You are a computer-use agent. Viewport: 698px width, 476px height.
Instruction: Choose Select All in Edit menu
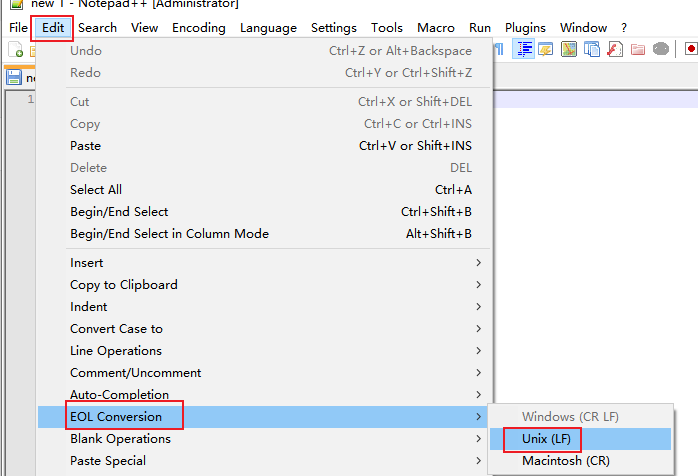tap(265, 190)
